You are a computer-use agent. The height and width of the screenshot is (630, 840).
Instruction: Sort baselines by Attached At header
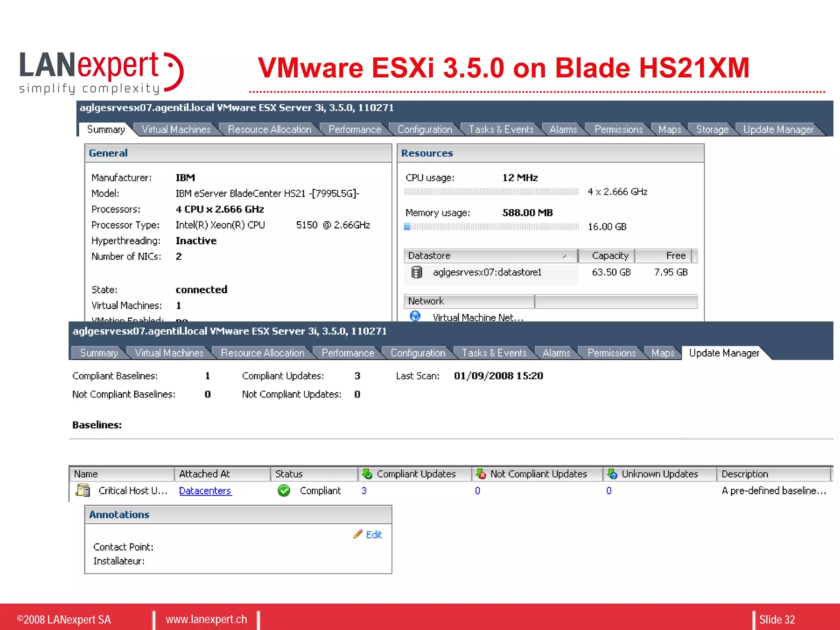pos(222,474)
